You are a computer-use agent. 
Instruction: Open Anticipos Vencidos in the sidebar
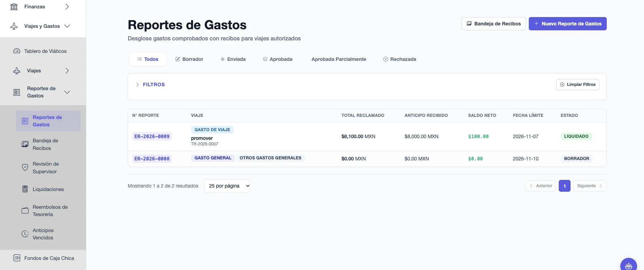point(48,234)
